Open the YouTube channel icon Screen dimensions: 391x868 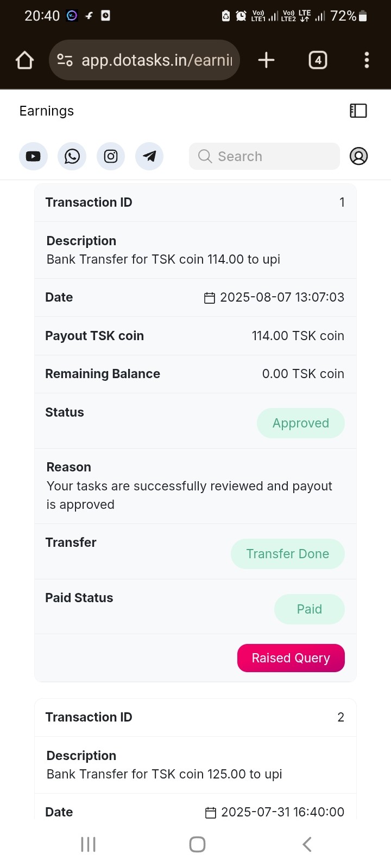tap(33, 156)
